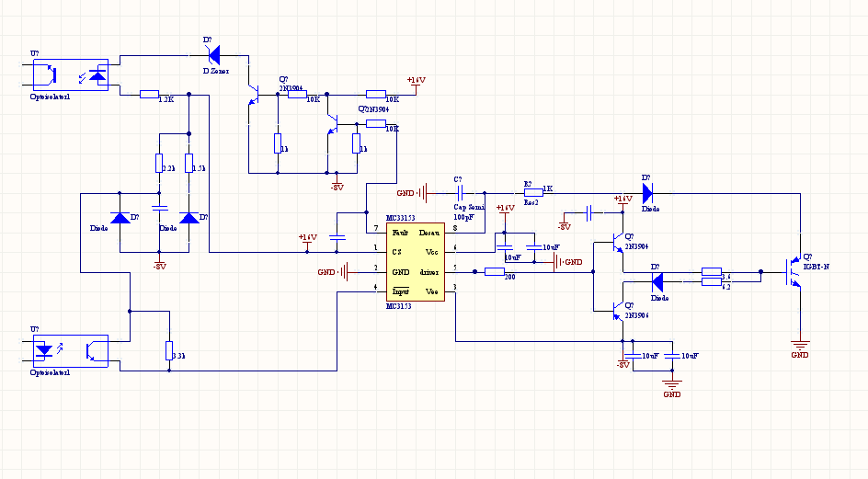The height and width of the screenshot is (479, 868).
Task: Click the MC33153 chip body
Action: pyautogui.click(x=415, y=261)
